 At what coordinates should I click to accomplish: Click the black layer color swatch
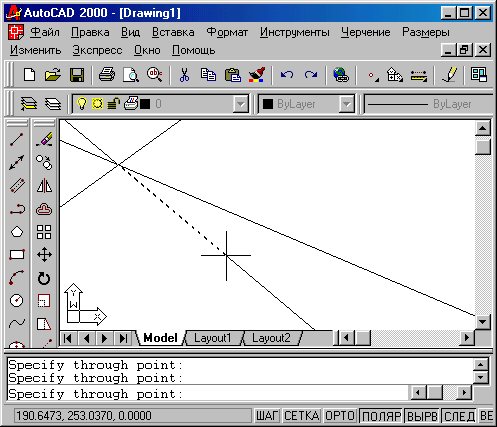click(x=145, y=104)
